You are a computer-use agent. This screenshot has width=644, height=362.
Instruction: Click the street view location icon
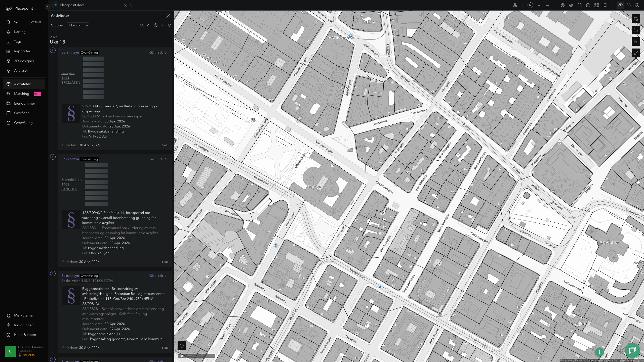click(x=515, y=5)
